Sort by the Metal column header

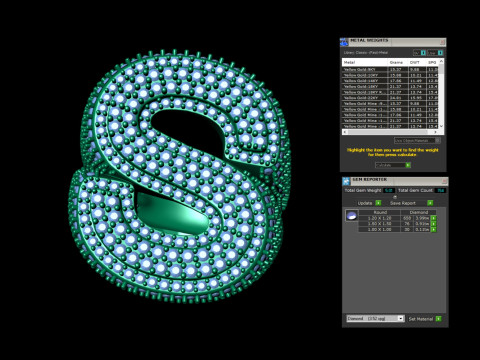pyautogui.click(x=365, y=62)
